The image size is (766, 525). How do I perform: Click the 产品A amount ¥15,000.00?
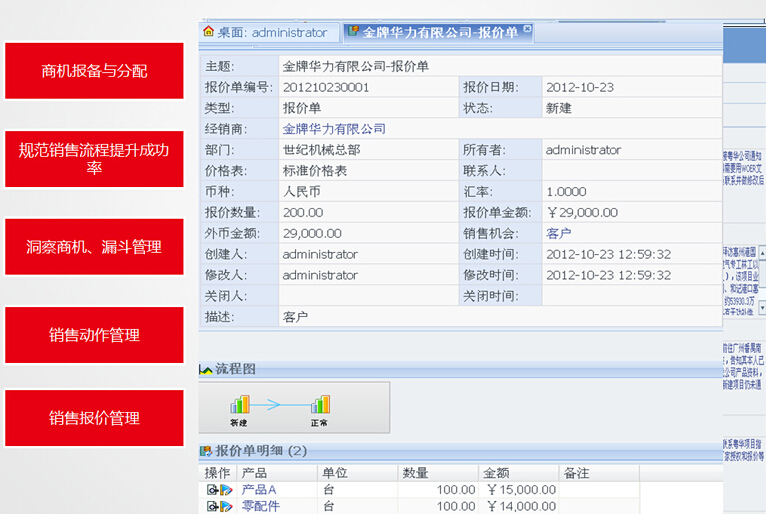click(x=522, y=490)
